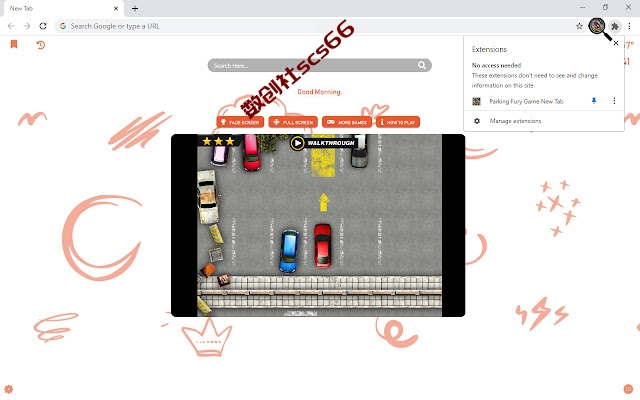Open the round apps icon at bottom right
Screen dimensions: 640x400
629,389
